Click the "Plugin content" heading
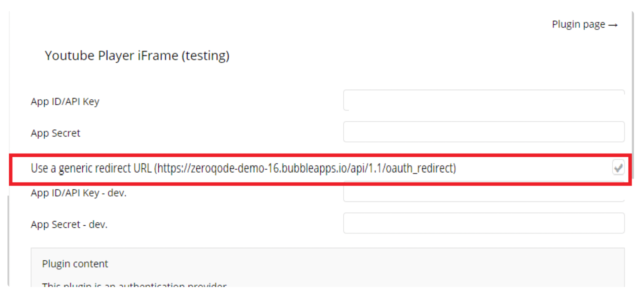The image size is (644, 297). tap(75, 264)
